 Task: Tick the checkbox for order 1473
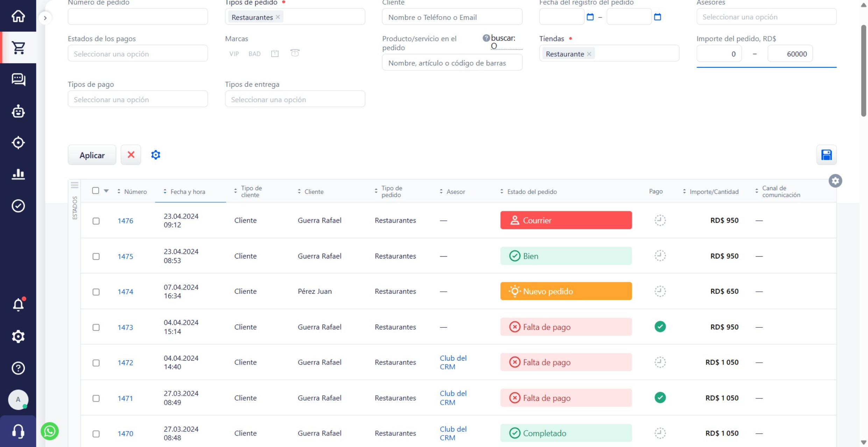[x=96, y=327]
